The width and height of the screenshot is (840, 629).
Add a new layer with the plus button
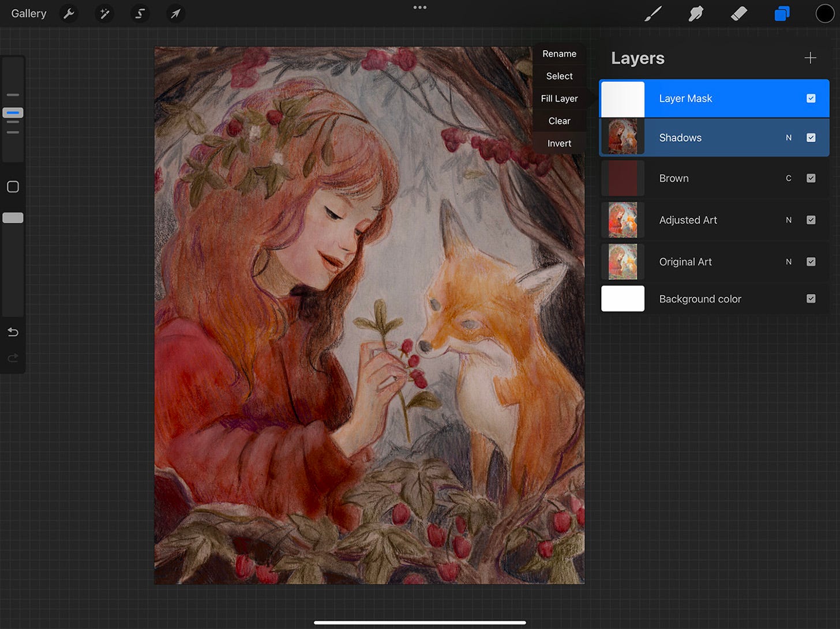pyautogui.click(x=810, y=58)
